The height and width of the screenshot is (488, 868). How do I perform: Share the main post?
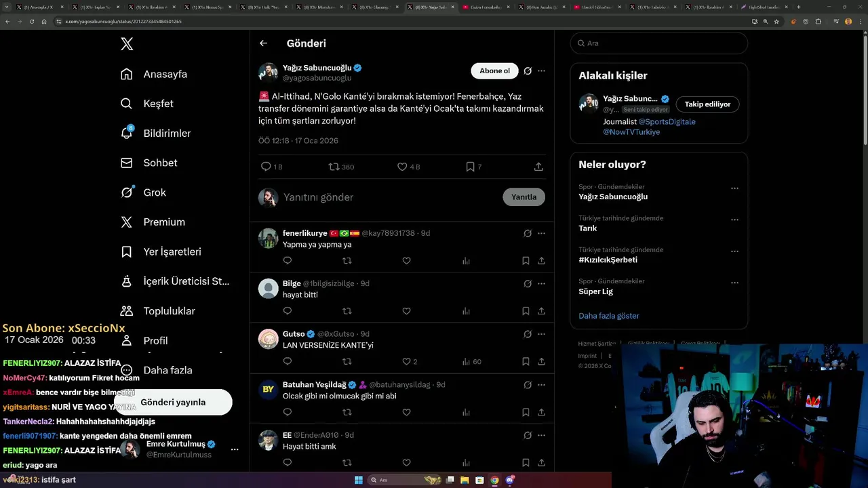pos(538,167)
